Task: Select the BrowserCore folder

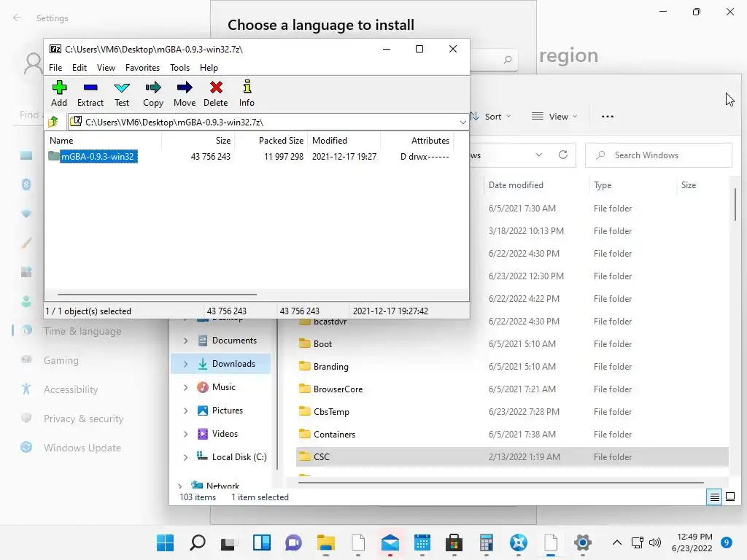Action: [338, 389]
